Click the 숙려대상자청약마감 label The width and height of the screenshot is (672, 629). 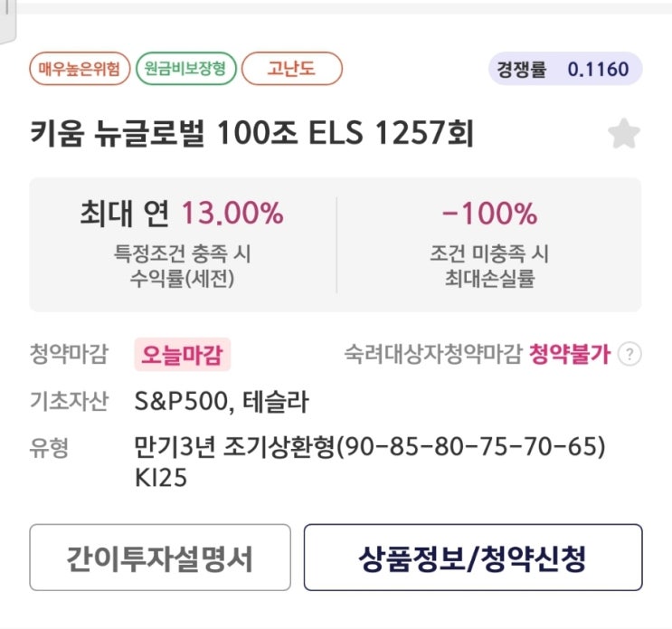pyautogui.click(x=432, y=354)
